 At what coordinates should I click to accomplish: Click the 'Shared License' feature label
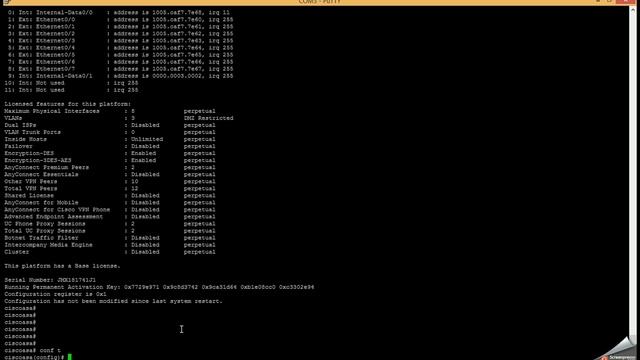click(29, 196)
